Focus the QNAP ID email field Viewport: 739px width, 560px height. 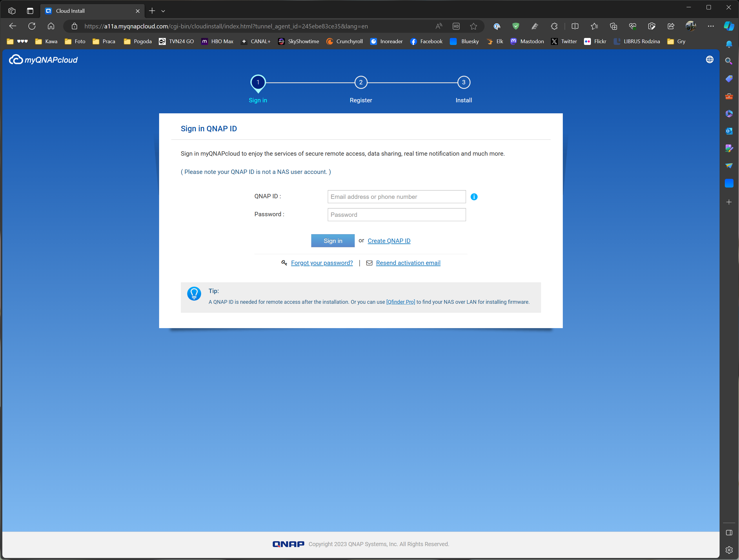(x=396, y=197)
